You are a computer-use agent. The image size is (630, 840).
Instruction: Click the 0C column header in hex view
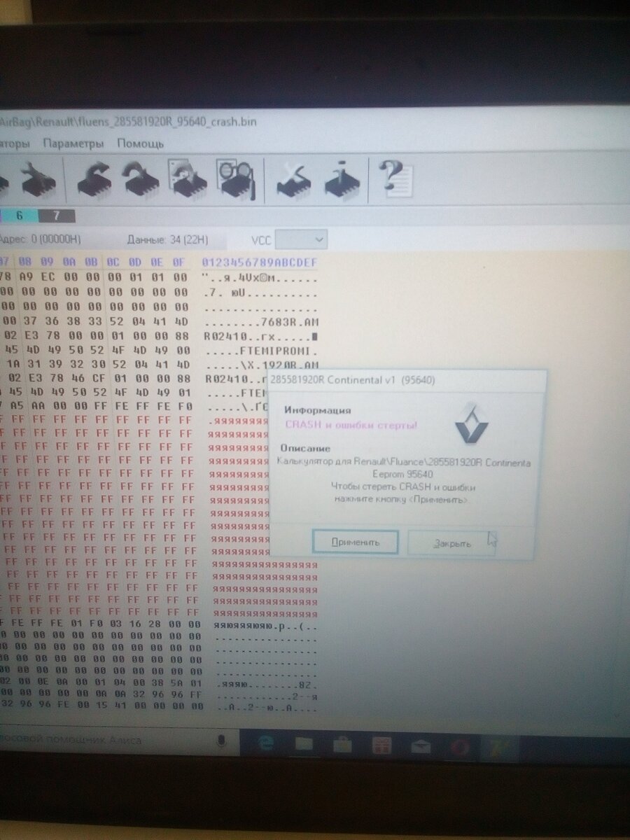pos(114,262)
